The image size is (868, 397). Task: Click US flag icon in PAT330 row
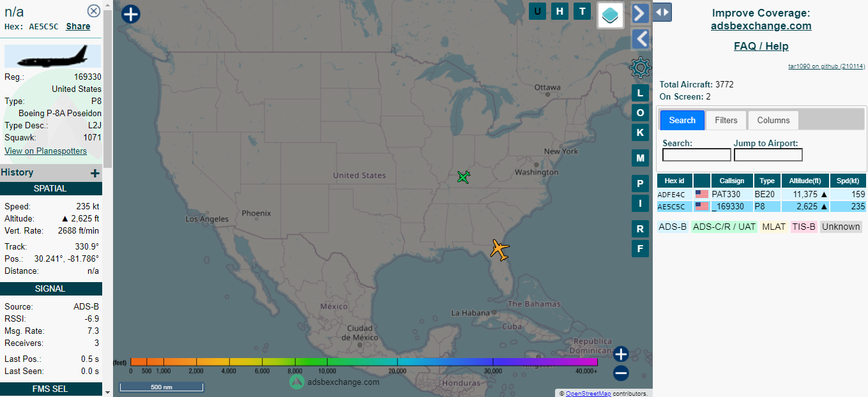pyautogui.click(x=702, y=195)
